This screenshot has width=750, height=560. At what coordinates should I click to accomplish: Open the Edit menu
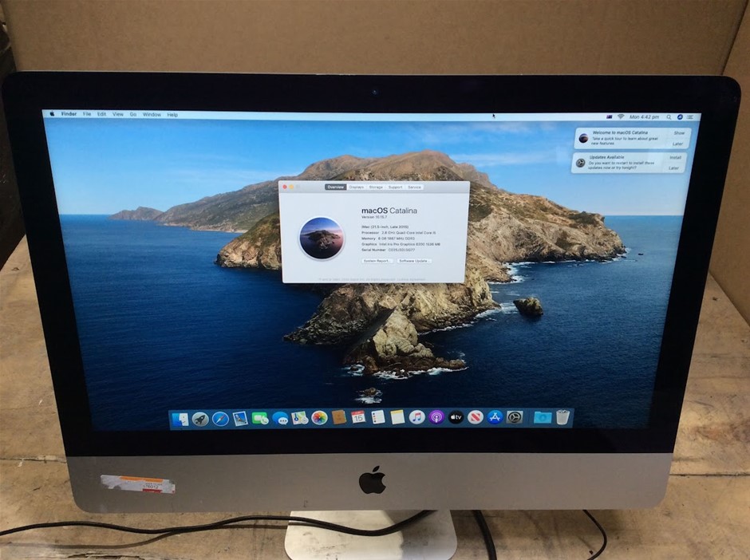click(x=102, y=114)
